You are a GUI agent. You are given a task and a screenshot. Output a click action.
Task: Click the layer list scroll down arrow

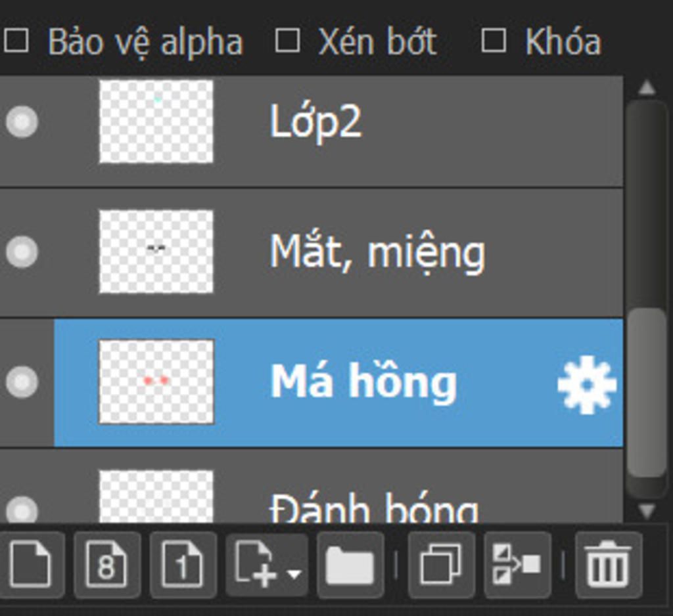click(647, 510)
